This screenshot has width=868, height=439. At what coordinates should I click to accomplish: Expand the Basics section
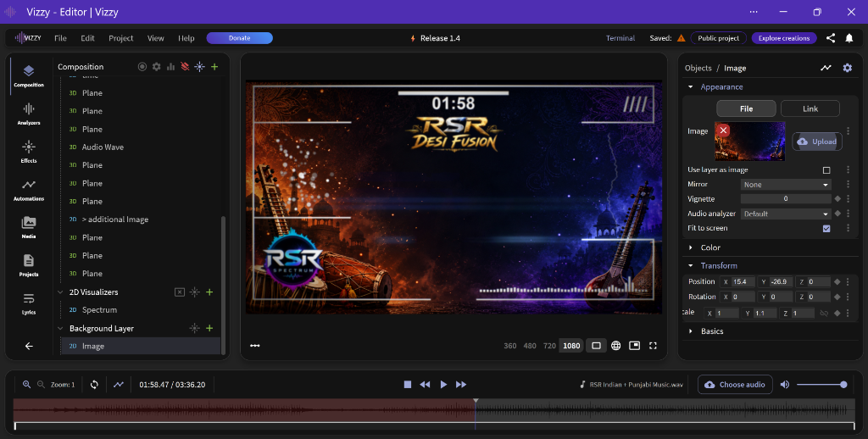pos(690,331)
